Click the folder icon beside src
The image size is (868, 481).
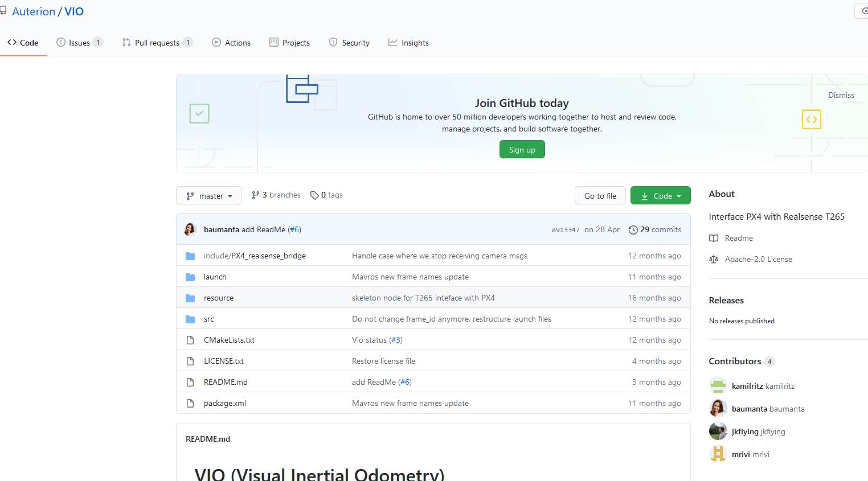click(190, 319)
